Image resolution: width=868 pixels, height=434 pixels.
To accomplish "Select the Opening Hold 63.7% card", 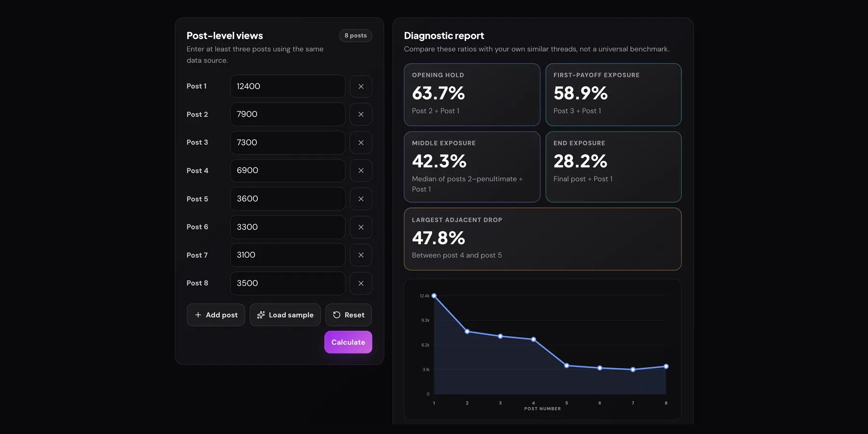I will 472,95.
